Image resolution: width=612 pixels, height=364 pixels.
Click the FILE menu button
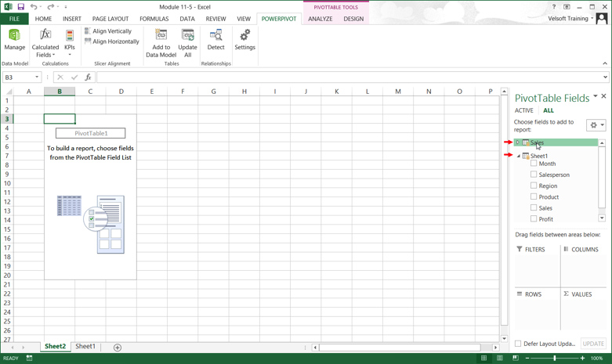tap(14, 19)
